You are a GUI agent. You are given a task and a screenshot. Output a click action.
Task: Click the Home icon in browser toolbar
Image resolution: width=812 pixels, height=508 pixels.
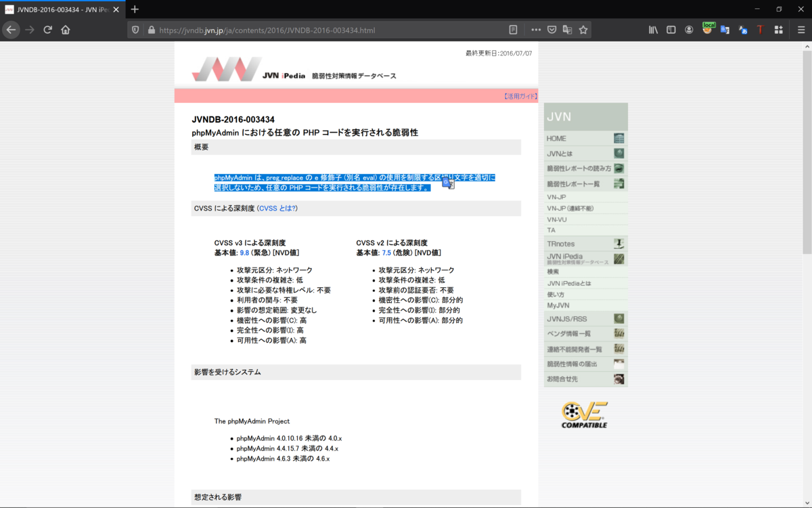[64, 30]
